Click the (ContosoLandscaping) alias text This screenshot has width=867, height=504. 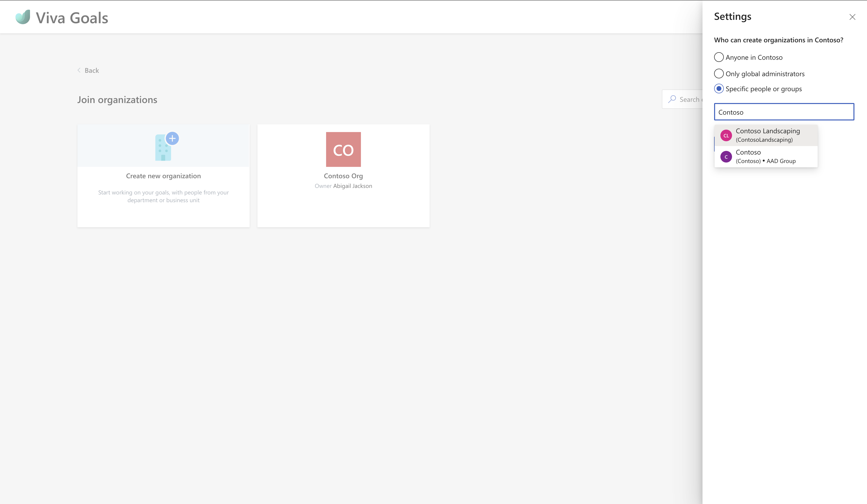click(764, 140)
